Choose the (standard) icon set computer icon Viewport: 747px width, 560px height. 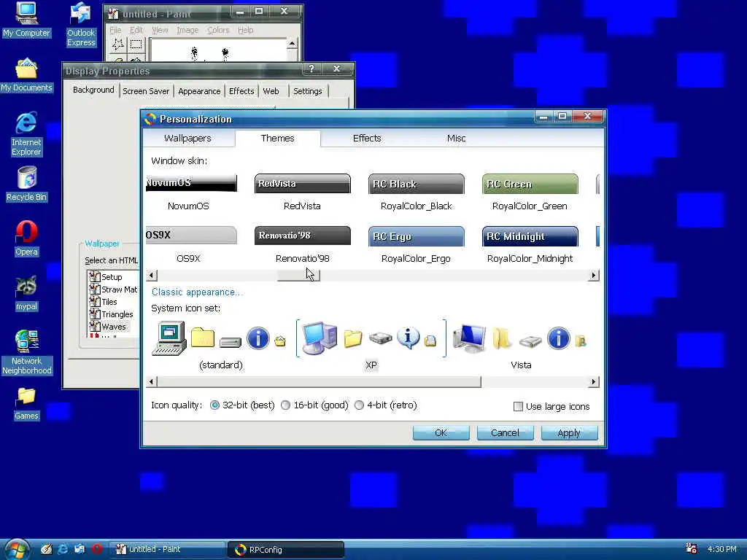169,338
